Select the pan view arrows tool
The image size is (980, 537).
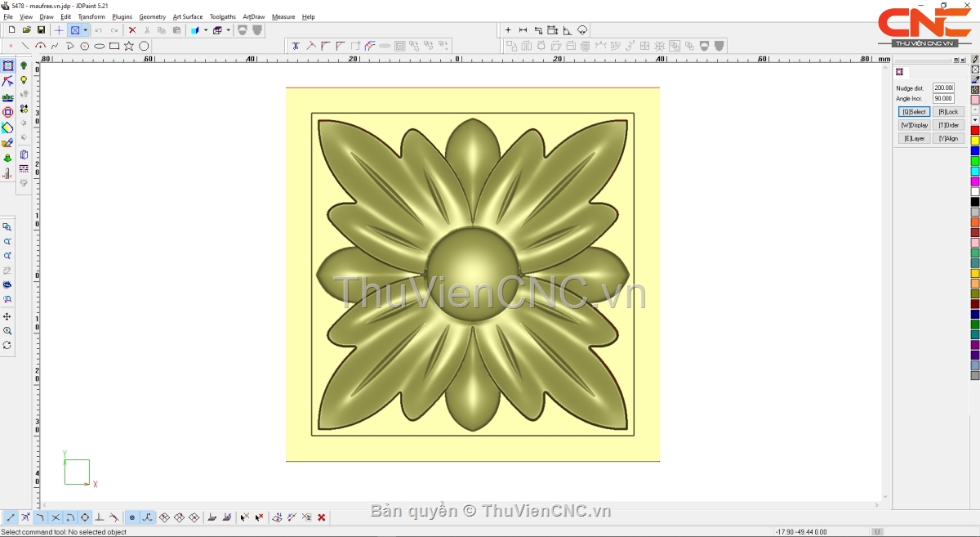pos(7,316)
